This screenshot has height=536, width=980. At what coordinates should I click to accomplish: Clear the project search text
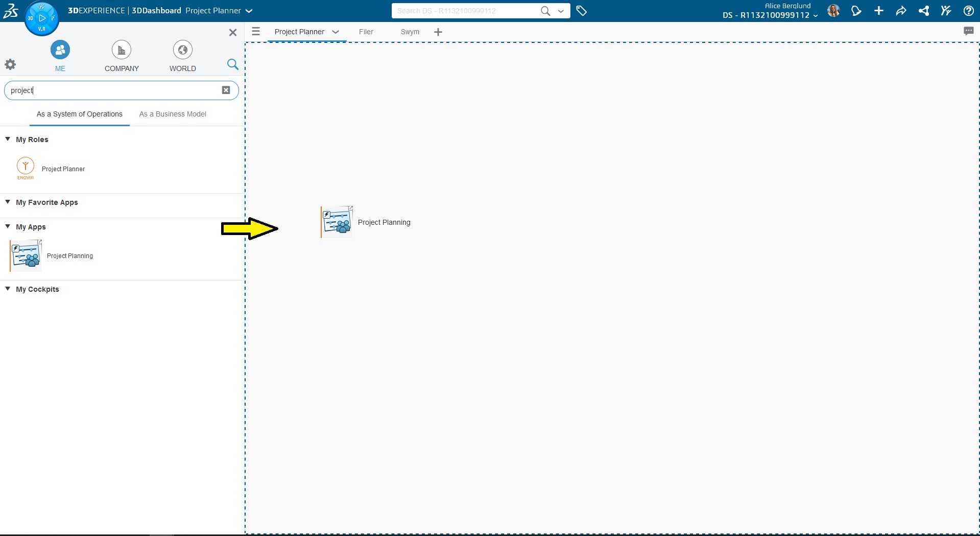coord(226,90)
